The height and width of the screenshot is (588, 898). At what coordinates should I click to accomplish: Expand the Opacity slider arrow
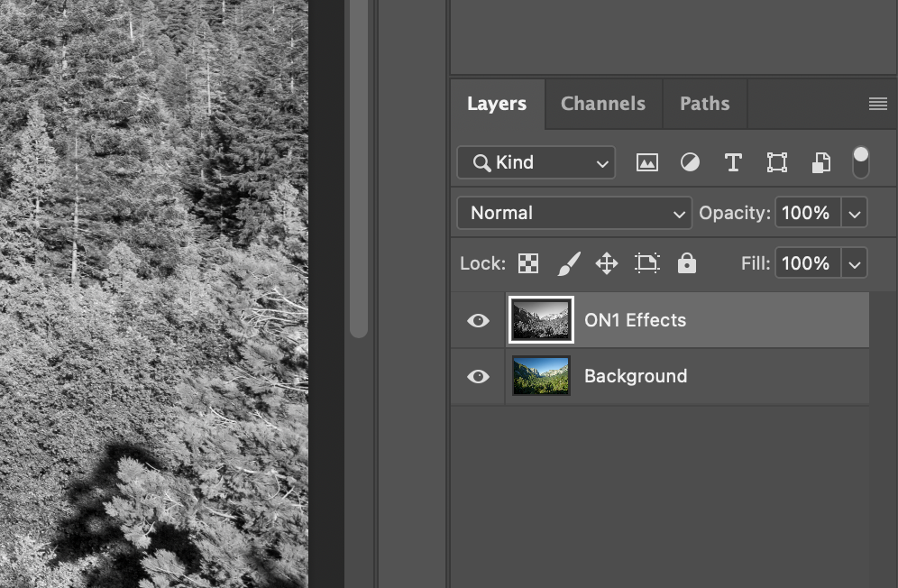[855, 213]
